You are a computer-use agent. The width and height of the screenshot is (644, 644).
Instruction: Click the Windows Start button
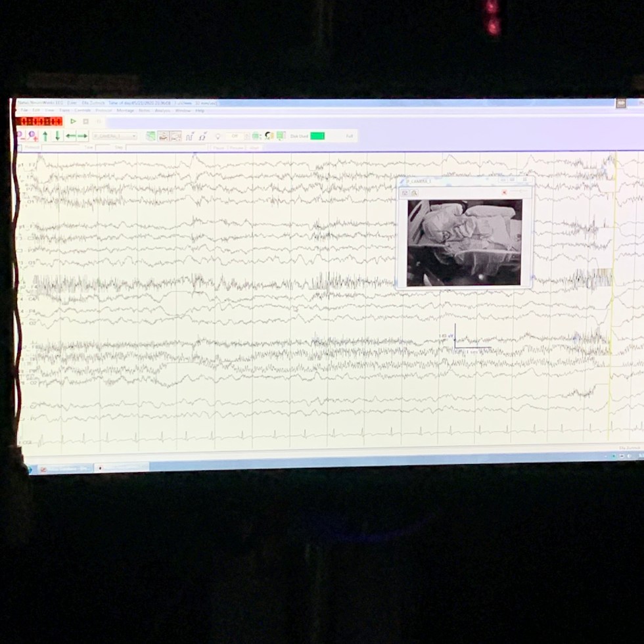[28, 469]
